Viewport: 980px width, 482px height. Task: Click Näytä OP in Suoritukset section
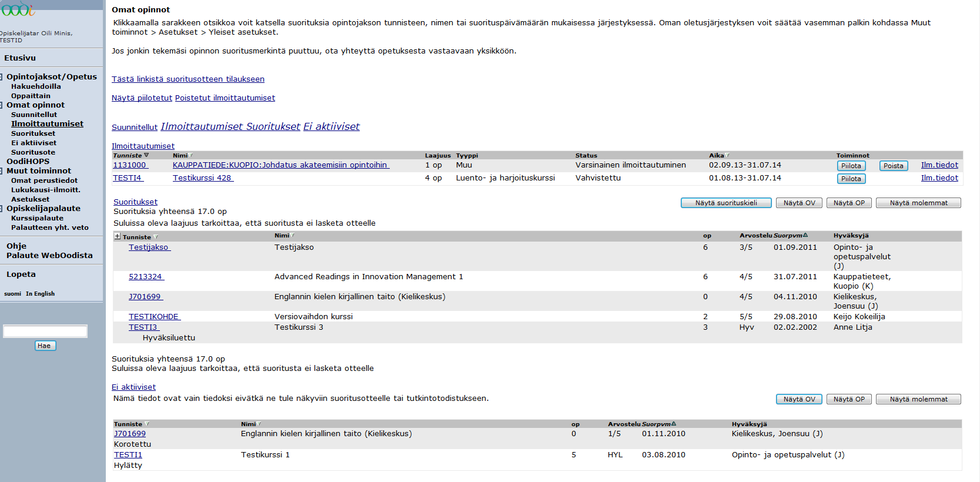(x=849, y=203)
